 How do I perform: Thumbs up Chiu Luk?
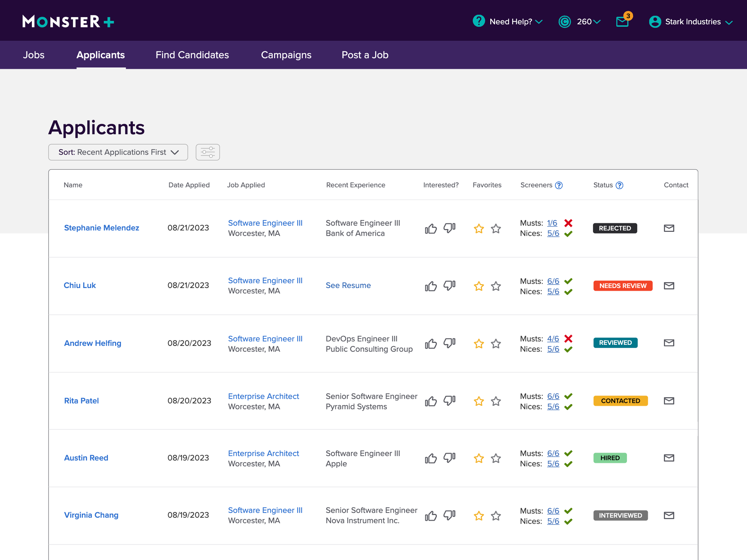tap(431, 286)
